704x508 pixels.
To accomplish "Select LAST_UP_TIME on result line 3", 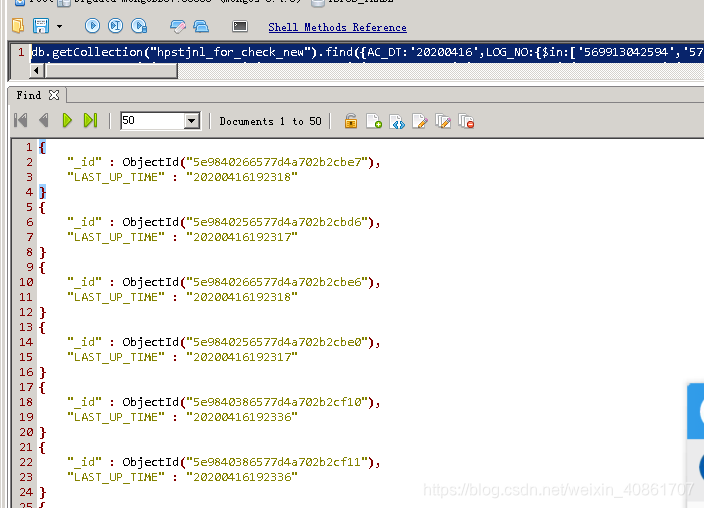I will pos(182,177).
